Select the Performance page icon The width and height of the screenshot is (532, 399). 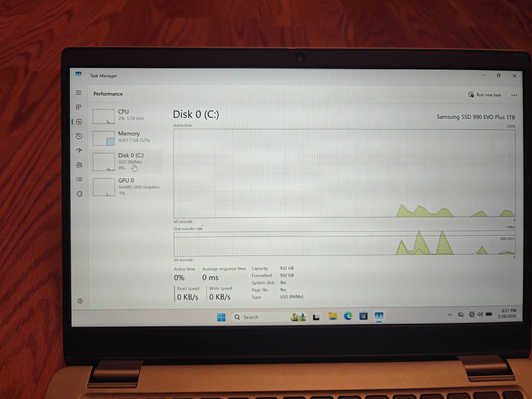tap(79, 122)
